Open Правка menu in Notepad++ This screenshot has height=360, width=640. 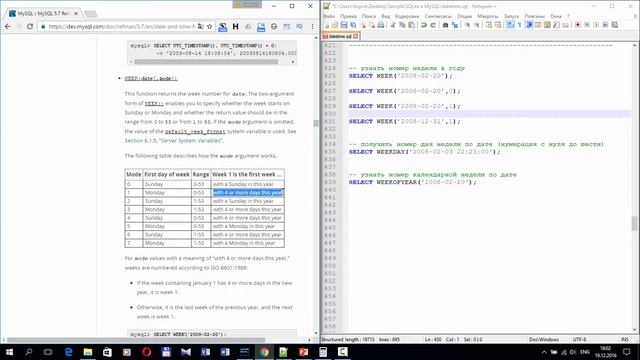point(348,16)
